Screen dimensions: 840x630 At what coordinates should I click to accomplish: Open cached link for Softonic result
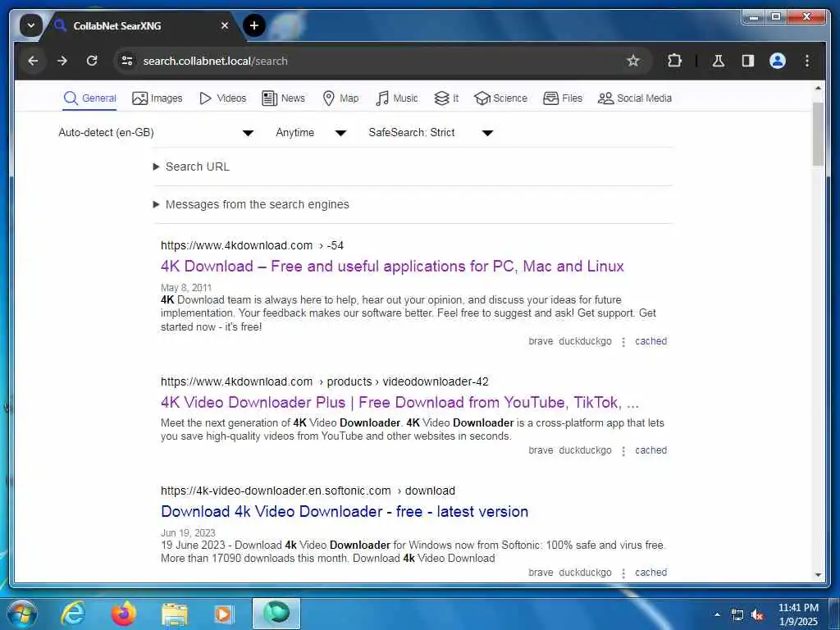[x=651, y=573]
